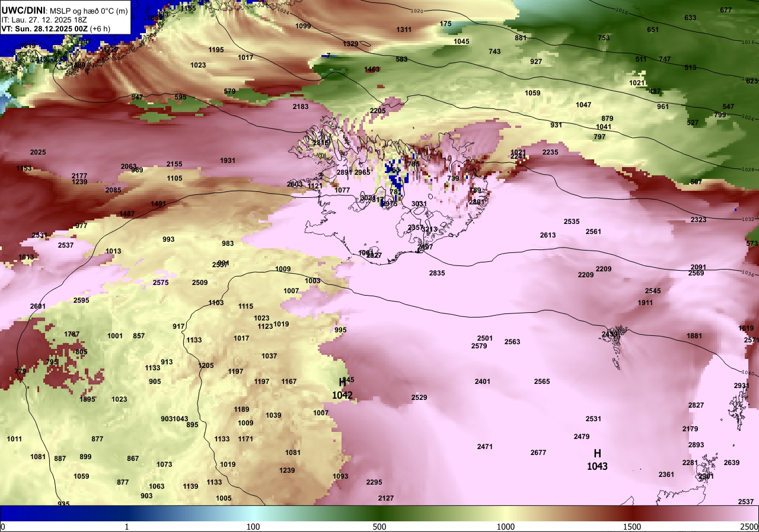Click the height value 2575
The width and height of the screenshot is (759, 532).
[x=161, y=283]
